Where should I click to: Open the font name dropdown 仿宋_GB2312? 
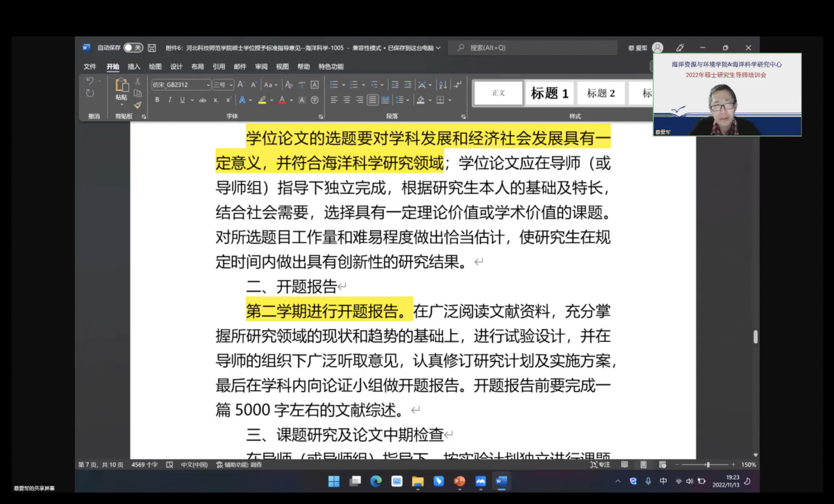[x=180, y=85]
